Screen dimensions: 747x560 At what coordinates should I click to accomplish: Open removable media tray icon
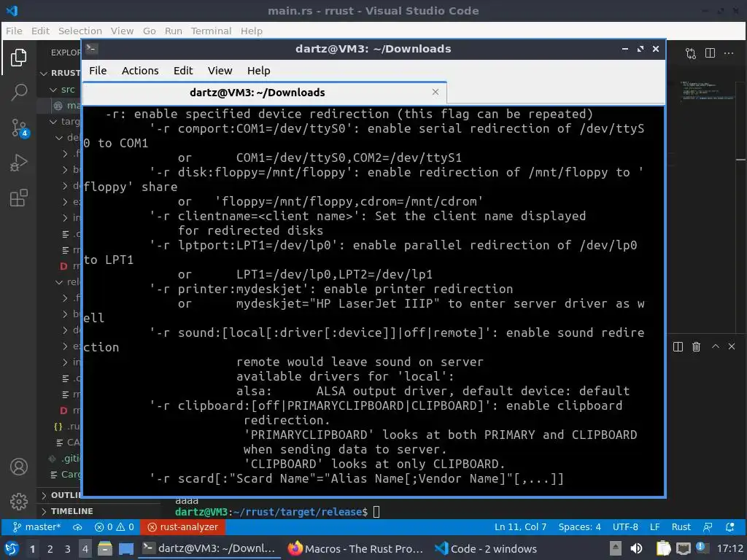coord(616,548)
